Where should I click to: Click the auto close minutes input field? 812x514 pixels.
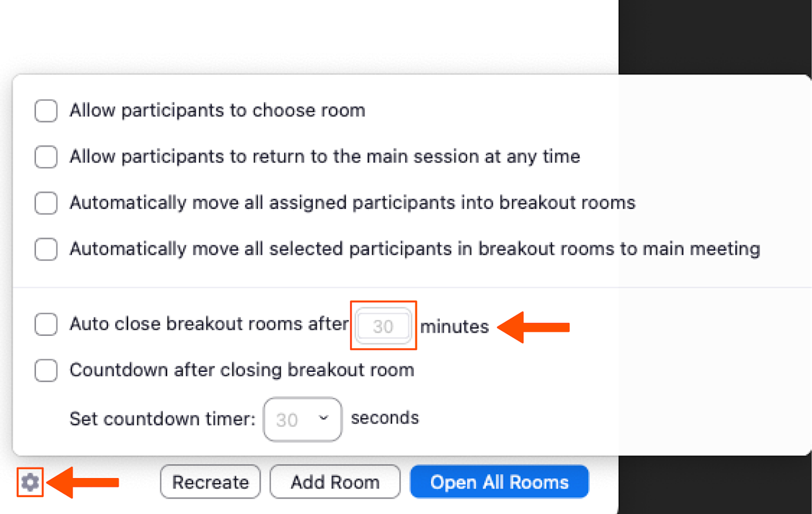point(383,326)
